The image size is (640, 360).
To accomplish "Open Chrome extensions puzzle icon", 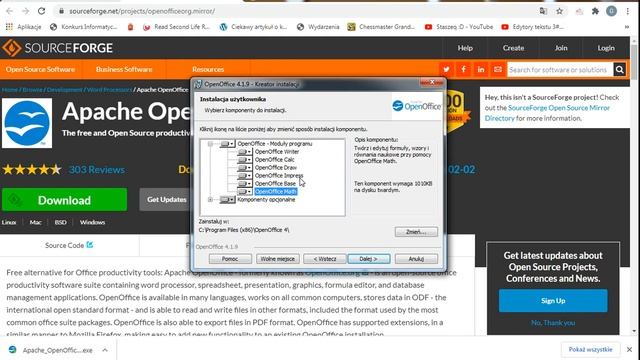I will 595,11.
